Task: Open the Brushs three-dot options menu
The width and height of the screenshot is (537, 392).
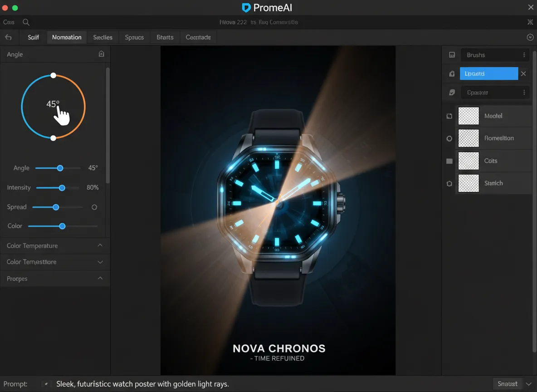Action: pyautogui.click(x=524, y=55)
